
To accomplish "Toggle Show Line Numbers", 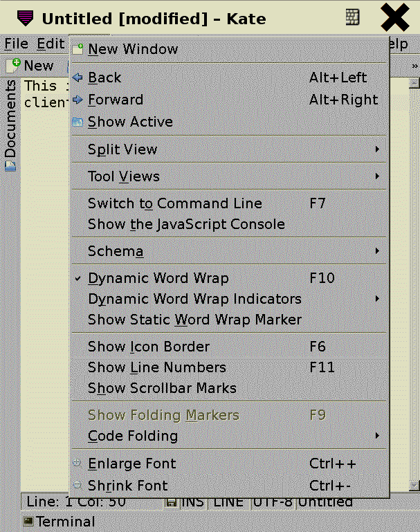I will pos(156,367).
